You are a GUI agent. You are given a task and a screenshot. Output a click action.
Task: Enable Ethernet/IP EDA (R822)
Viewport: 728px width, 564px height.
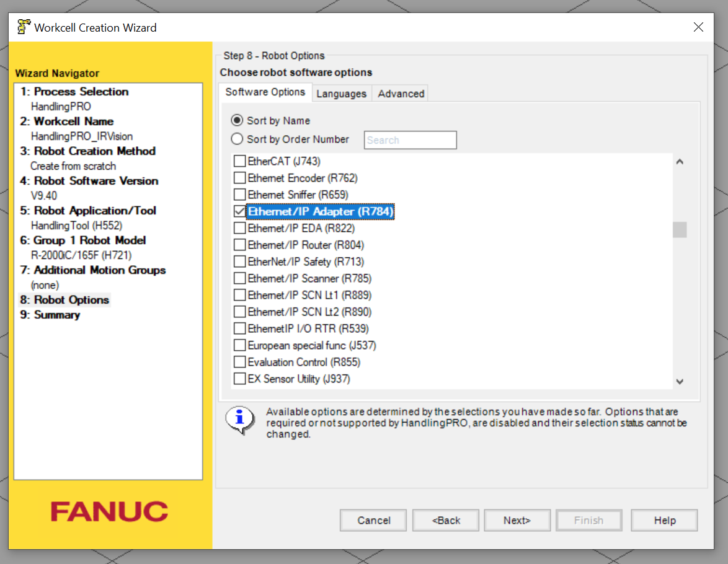tap(239, 228)
